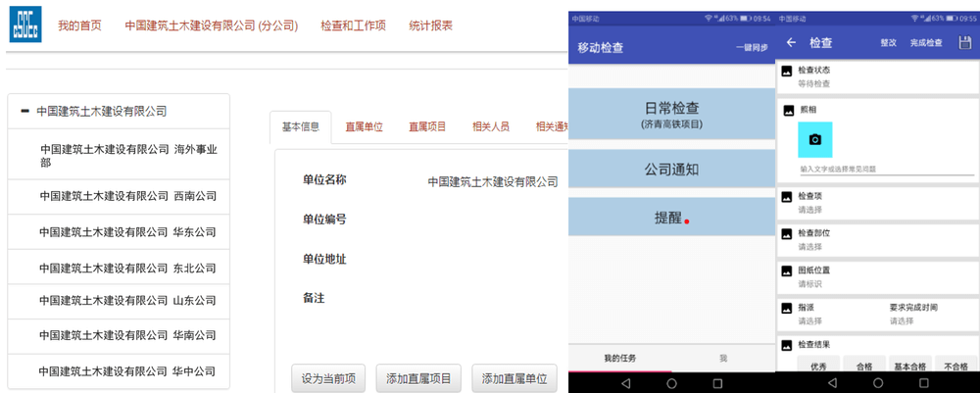Tap the back arrow beside 检查 title
Screen dimensions: 980x393
pyautogui.click(x=791, y=42)
